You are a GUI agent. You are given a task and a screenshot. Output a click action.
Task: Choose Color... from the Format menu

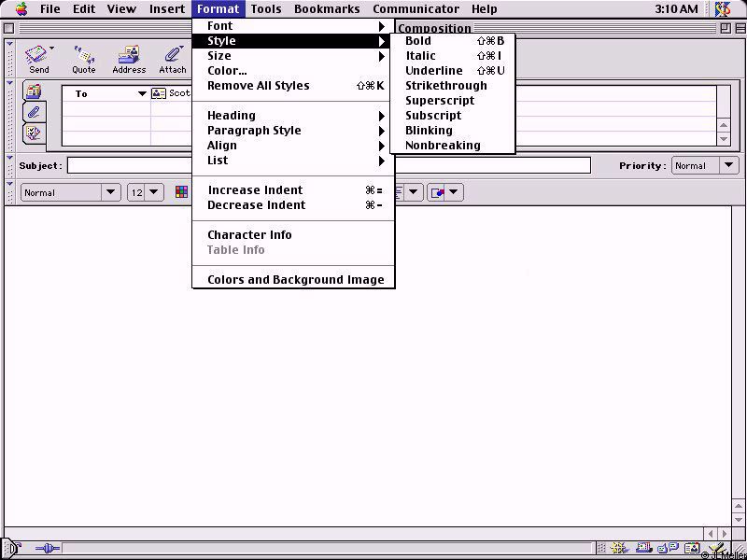[293, 71]
